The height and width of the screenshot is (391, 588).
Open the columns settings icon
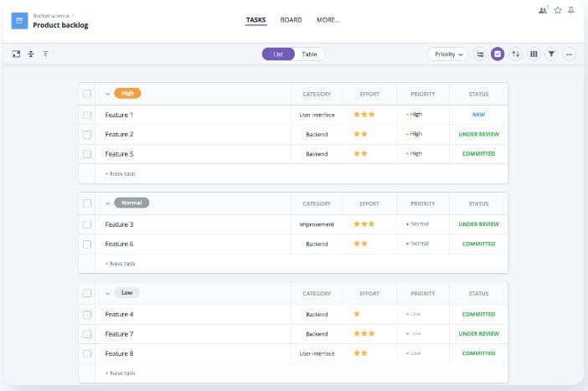[534, 54]
